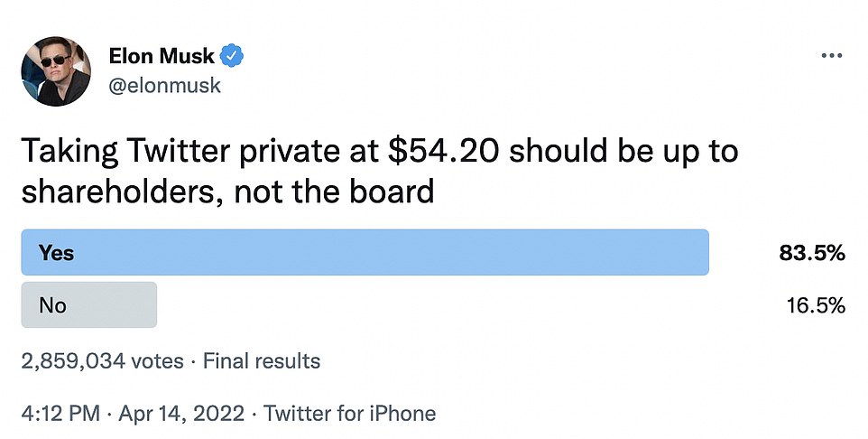Image resolution: width=868 pixels, height=439 pixels.
Task: Open Elon Musk's profile picture
Action: (x=55, y=72)
